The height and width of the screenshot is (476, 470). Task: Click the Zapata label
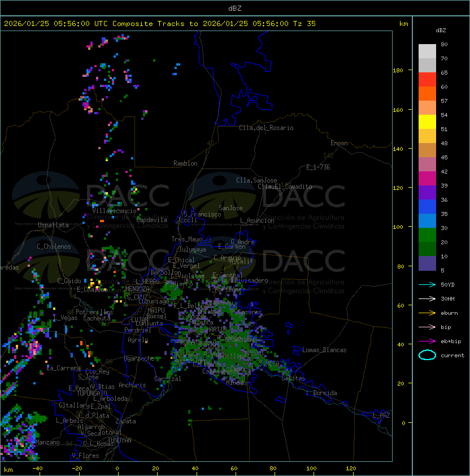(125, 421)
